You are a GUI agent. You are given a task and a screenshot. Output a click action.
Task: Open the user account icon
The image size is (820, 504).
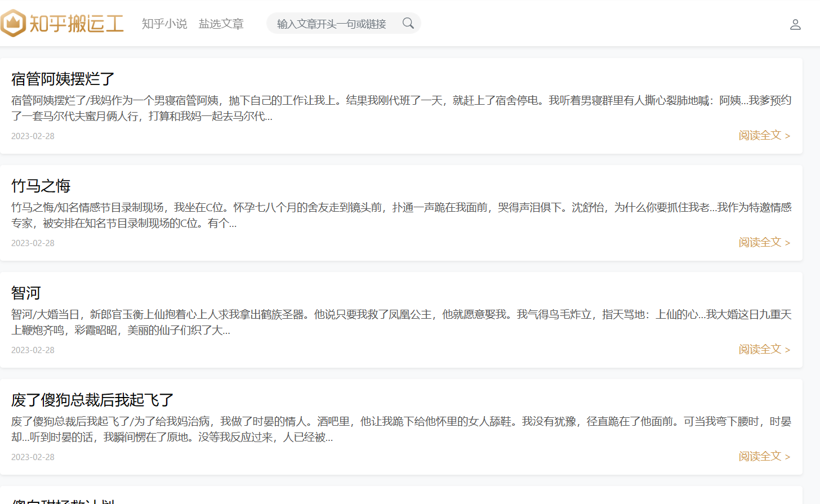point(795,24)
